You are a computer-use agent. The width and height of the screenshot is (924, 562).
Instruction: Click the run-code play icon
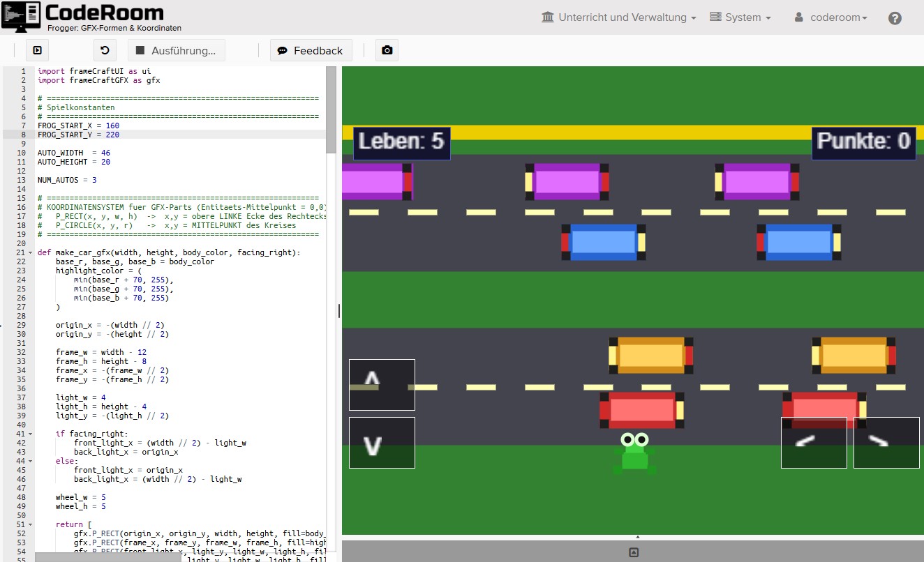[x=38, y=50]
